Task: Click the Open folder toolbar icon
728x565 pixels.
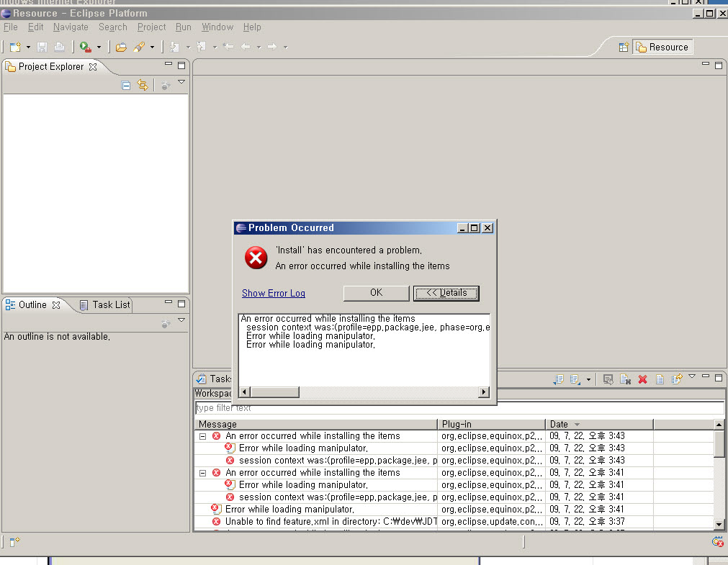Action: 121,47
